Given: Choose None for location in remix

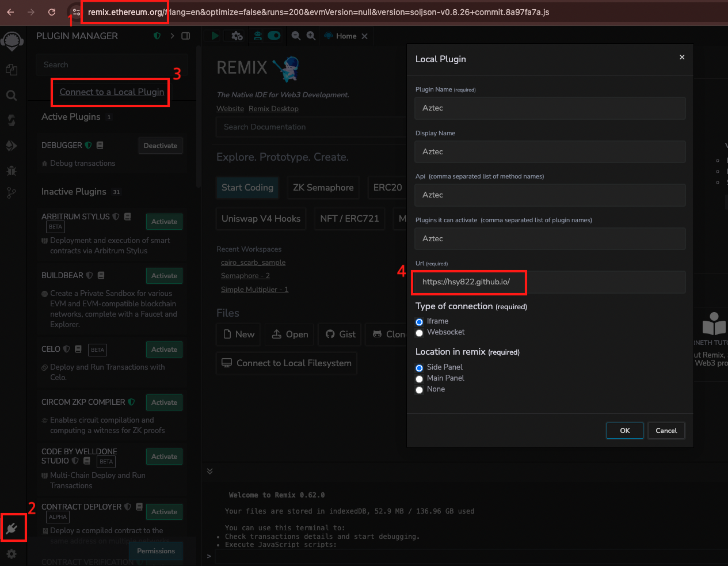Looking at the screenshot, I should 420,390.
